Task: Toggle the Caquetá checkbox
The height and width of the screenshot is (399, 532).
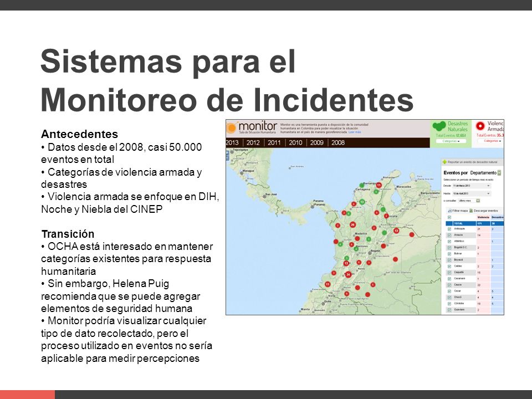Action: point(449,273)
